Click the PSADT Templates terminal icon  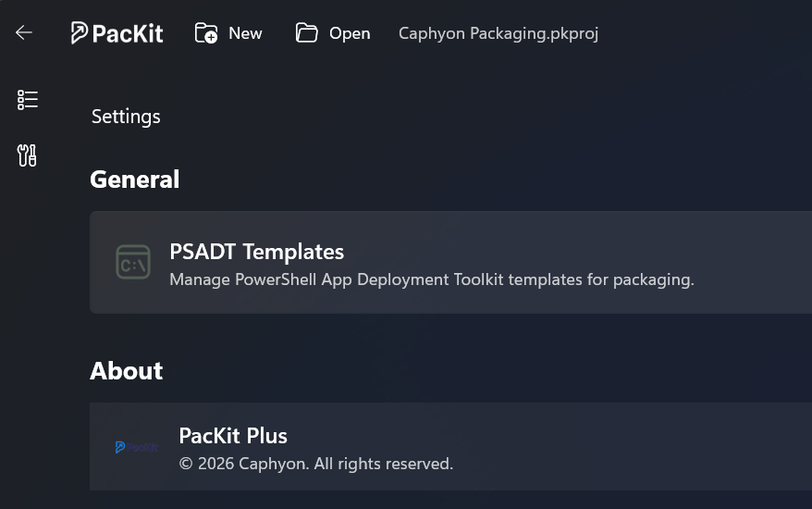[x=133, y=262]
